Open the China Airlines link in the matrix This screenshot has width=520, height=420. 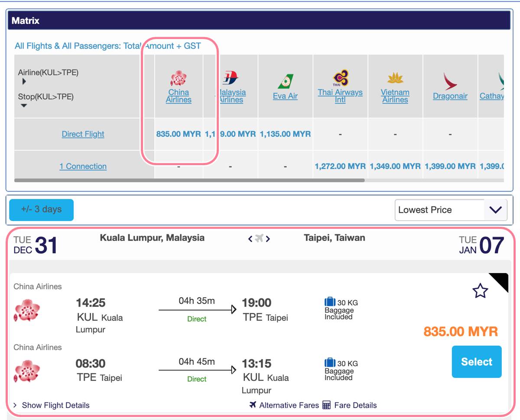179,96
